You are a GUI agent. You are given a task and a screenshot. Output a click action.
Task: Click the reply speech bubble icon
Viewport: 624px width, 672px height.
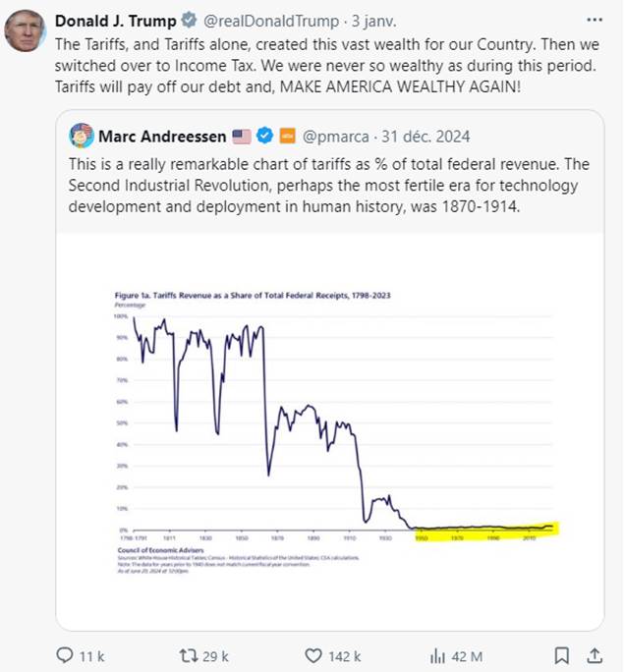pos(65,655)
